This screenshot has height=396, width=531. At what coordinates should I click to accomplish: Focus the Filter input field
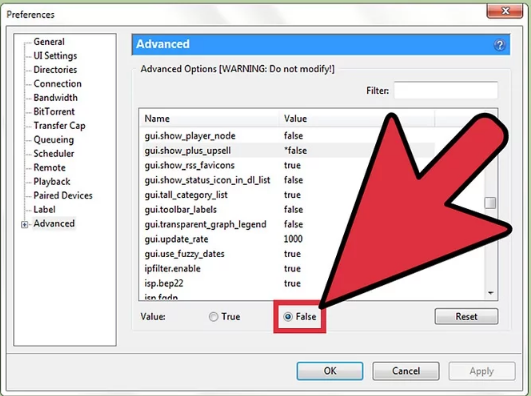point(446,90)
